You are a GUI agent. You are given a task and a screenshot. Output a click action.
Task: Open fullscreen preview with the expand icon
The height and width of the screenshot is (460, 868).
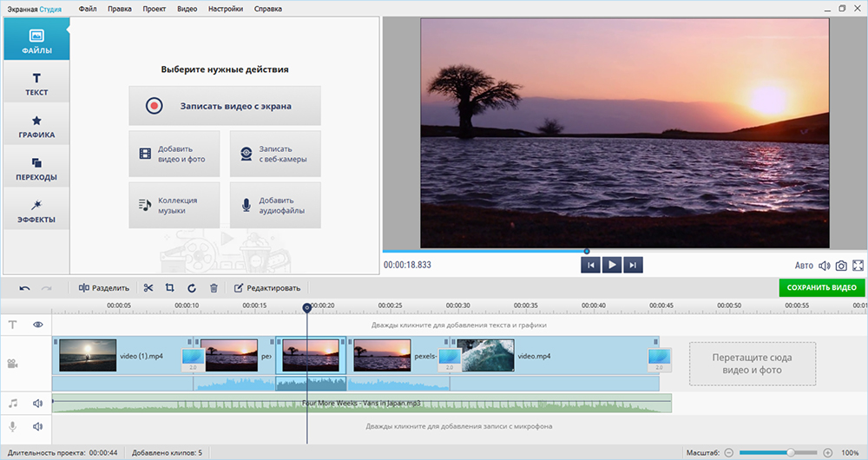pos(858,266)
